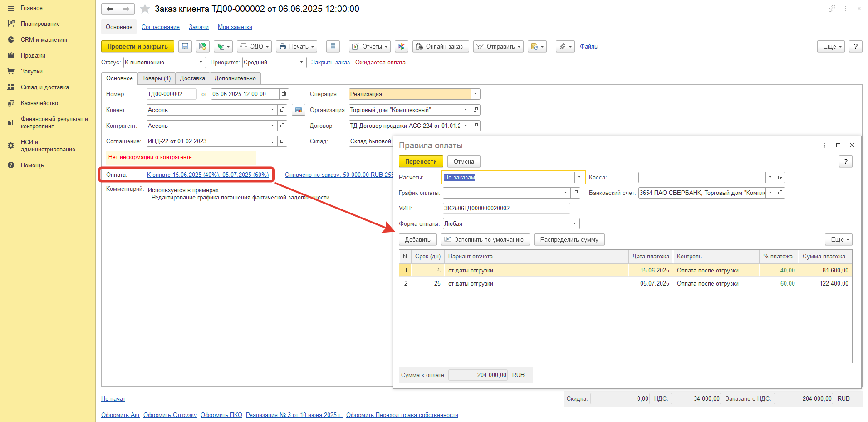
Task: Expand the Статус dropdown
Action: (x=201, y=62)
